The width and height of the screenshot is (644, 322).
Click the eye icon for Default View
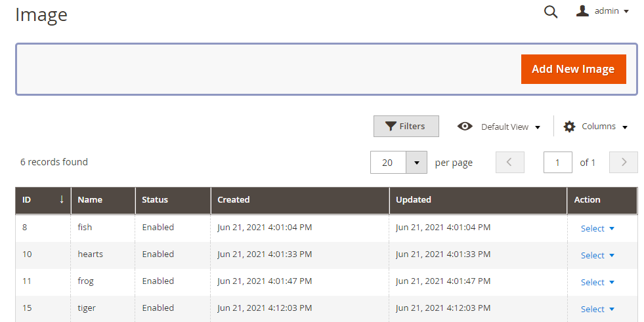point(465,127)
